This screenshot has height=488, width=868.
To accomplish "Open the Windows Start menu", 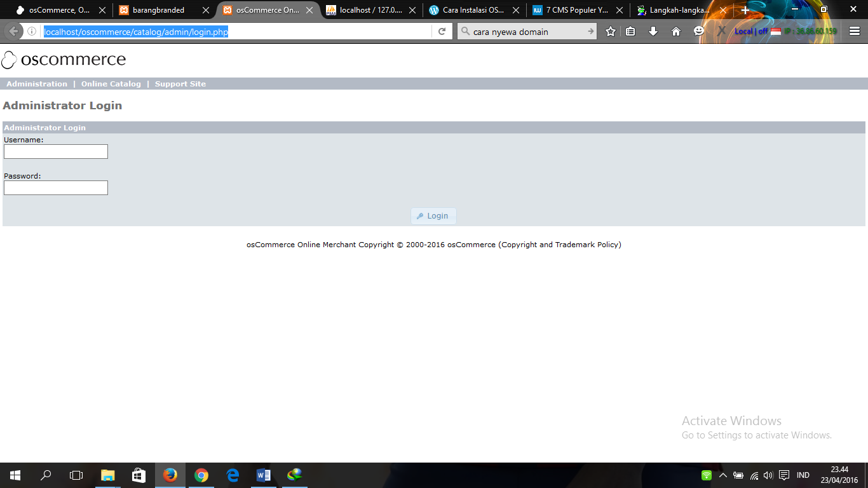I will tap(15, 475).
